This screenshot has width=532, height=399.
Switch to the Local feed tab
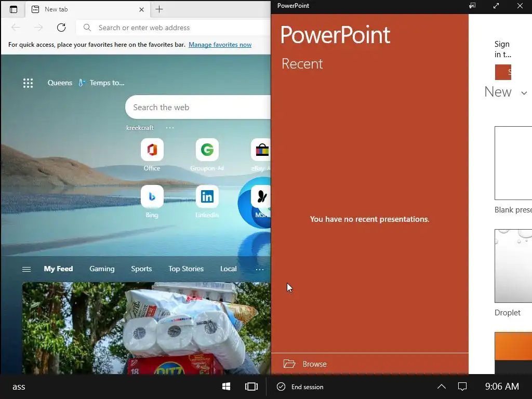[x=229, y=269]
